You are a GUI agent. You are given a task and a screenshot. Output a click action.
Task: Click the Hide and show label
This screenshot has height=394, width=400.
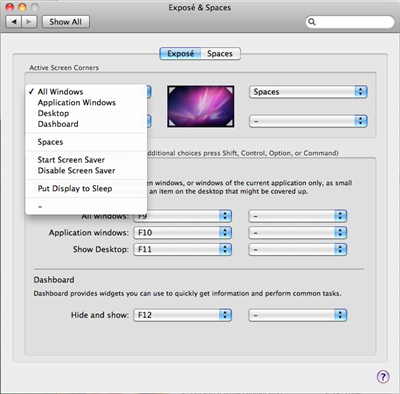point(100,315)
